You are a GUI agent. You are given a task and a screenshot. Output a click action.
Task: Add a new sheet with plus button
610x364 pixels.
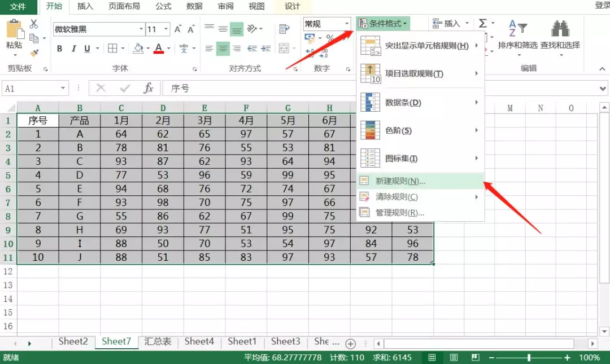coord(351,344)
